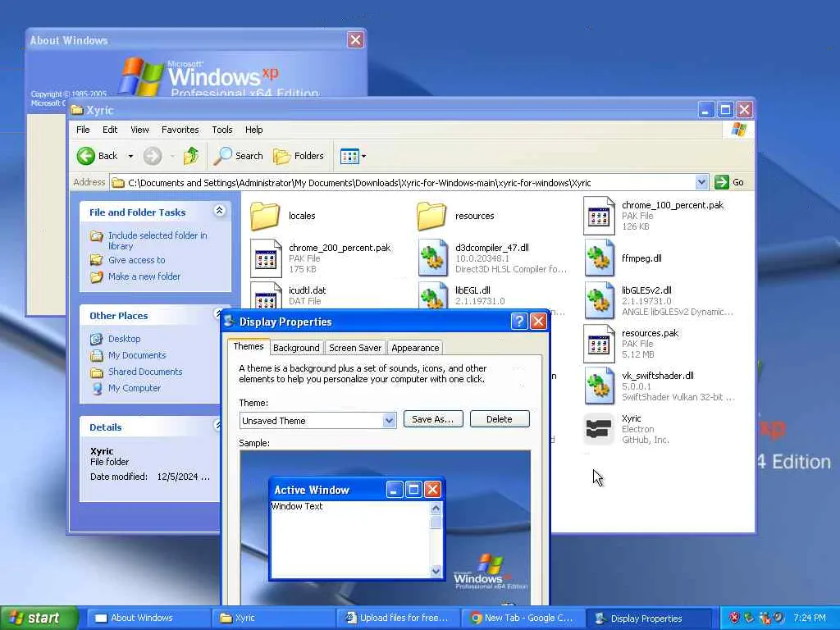
Task: Click the Give access to link
Action: [x=137, y=260]
